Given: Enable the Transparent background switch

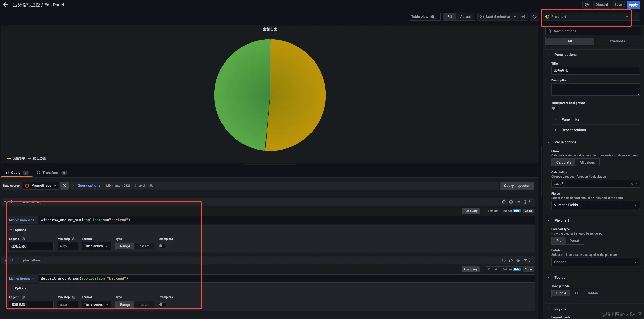Looking at the screenshot, I should (555, 108).
